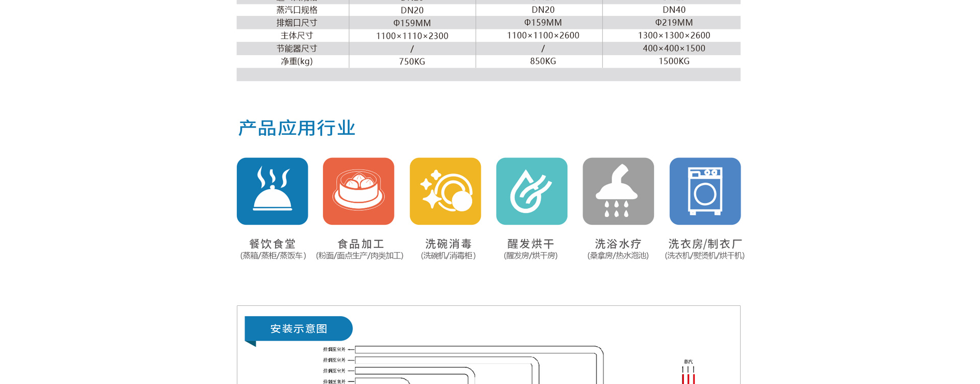Click the yellow sparkling dishes icon

pos(445,191)
